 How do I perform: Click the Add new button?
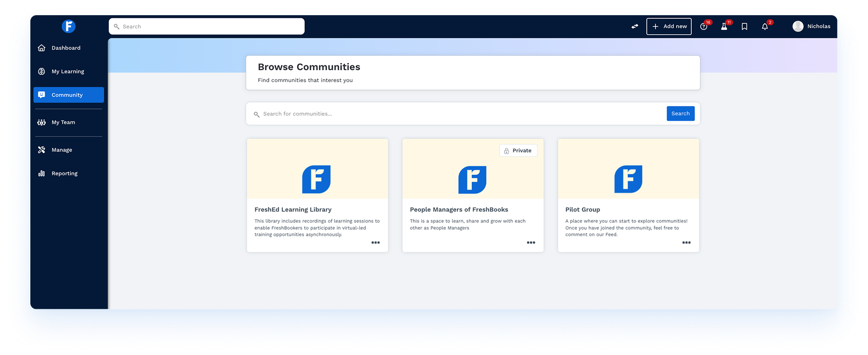pyautogui.click(x=669, y=26)
